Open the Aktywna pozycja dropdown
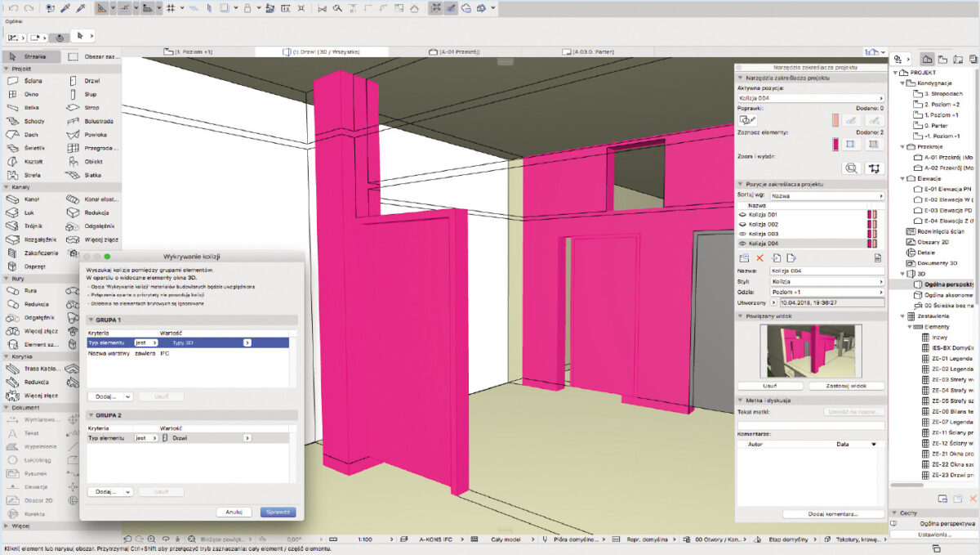 [810, 98]
